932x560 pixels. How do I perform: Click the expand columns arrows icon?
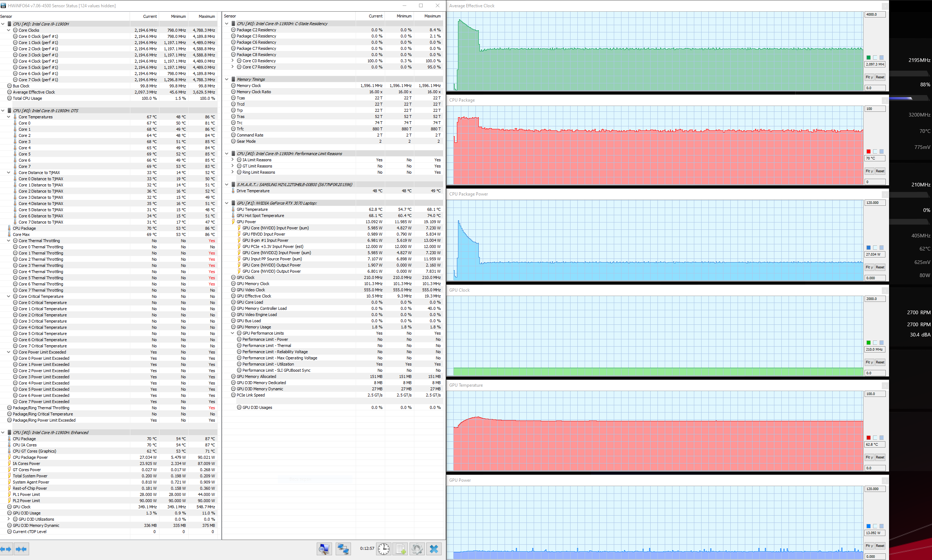point(6,549)
